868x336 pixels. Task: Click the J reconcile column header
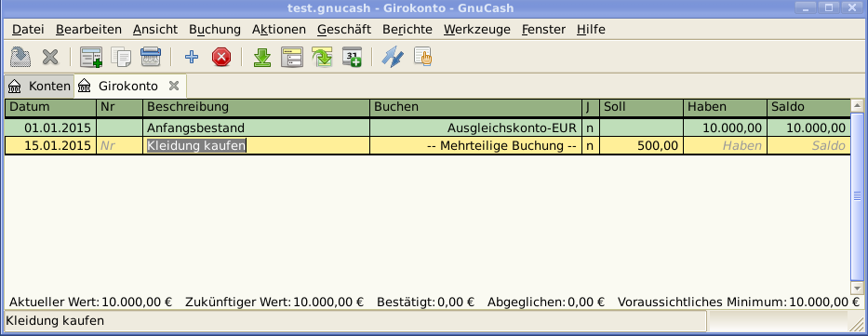click(590, 107)
